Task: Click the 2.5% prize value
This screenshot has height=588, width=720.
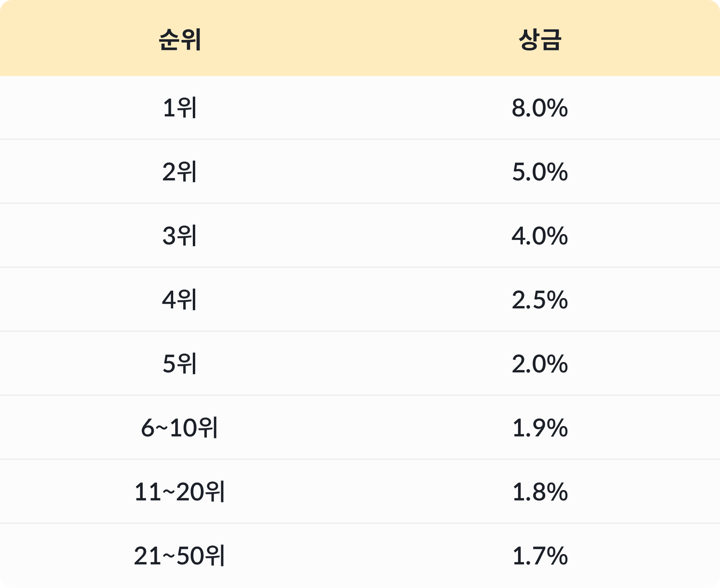Action: (x=540, y=300)
